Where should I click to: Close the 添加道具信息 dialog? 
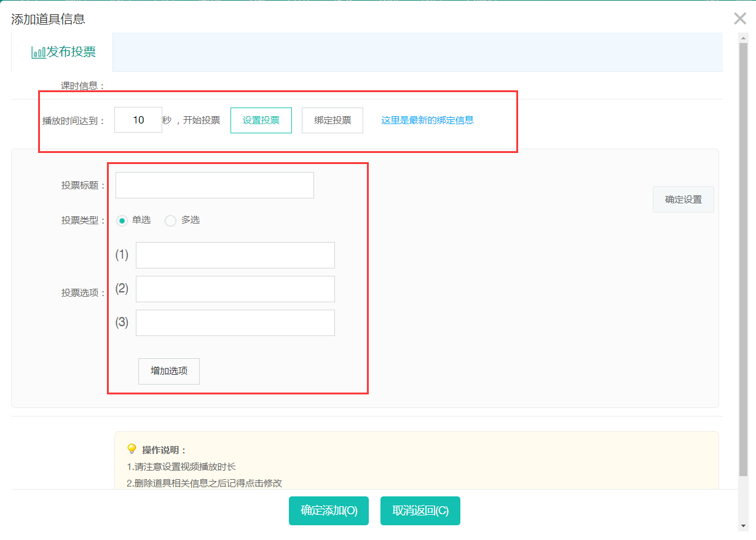pos(739,18)
